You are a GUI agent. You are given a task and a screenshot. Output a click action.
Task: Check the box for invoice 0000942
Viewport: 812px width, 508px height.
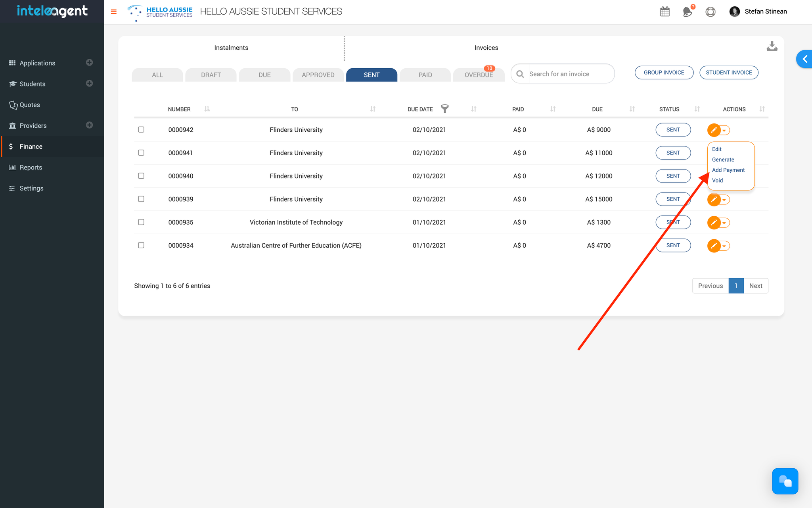(141, 130)
